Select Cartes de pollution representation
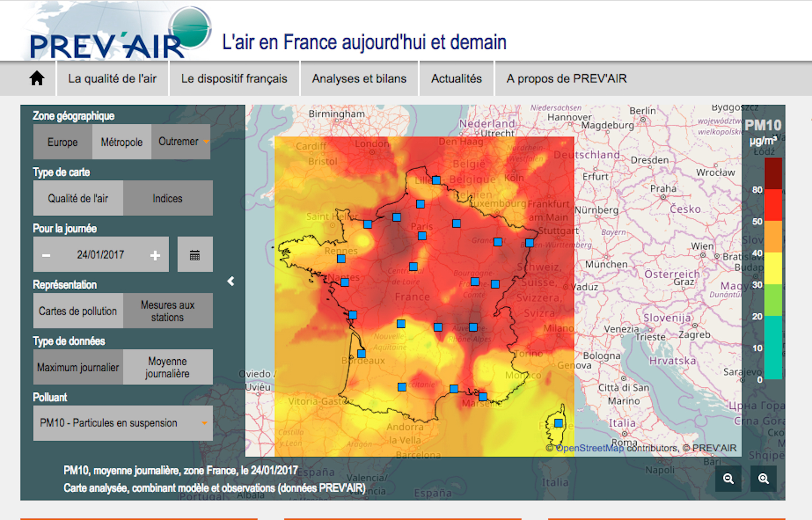This screenshot has height=520, width=812. (x=78, y=311)
